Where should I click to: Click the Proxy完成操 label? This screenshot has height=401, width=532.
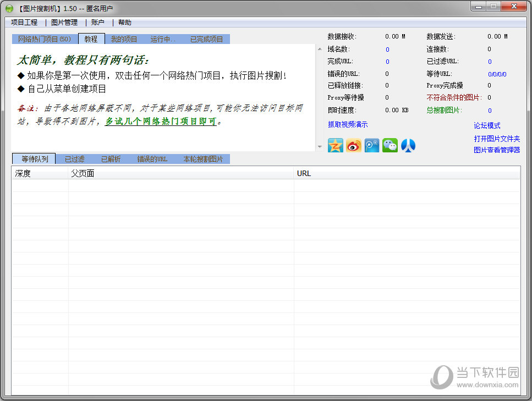(x=445, y=85)
